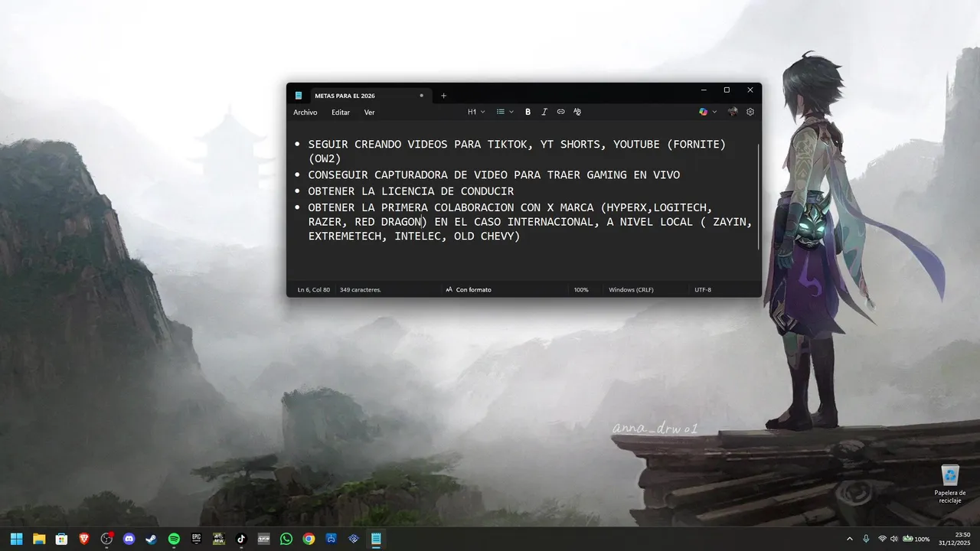Insert a link via toolbar icon
The image size is (980, 551).
(560, 112)
